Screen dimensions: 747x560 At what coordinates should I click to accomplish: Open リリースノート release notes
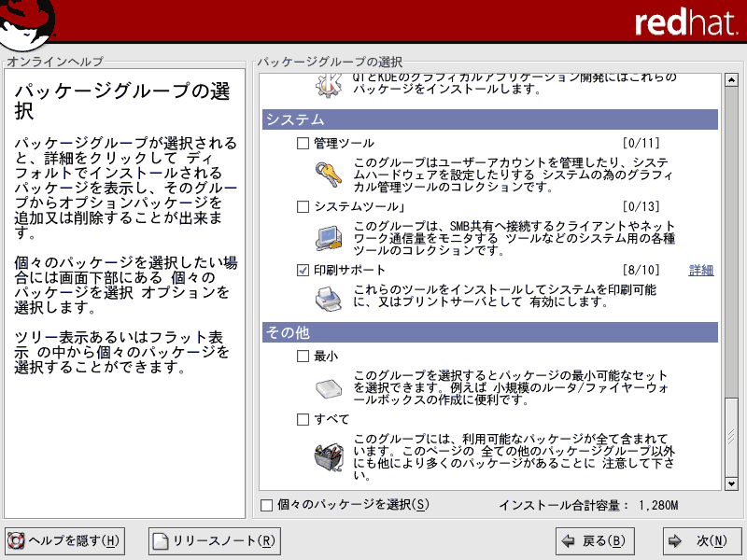(x=215, y=540)
